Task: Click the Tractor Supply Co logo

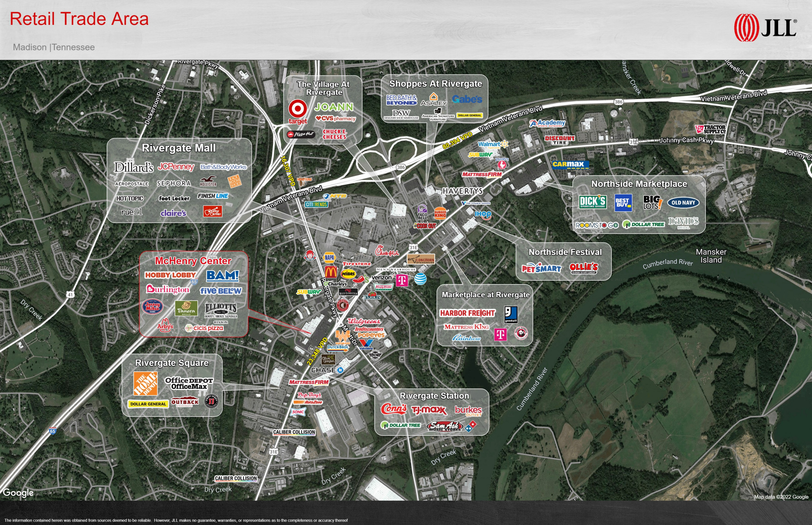Action: 710,129
